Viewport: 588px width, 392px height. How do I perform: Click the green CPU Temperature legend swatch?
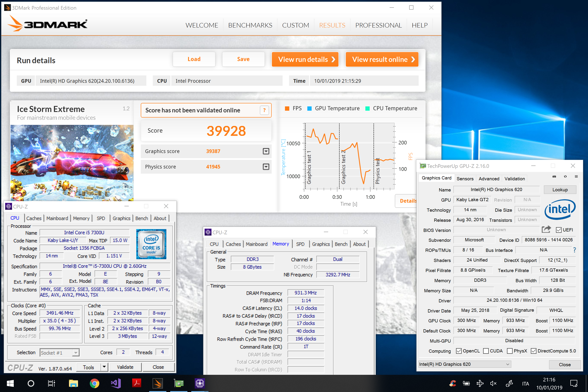click(x=367, y=109)
